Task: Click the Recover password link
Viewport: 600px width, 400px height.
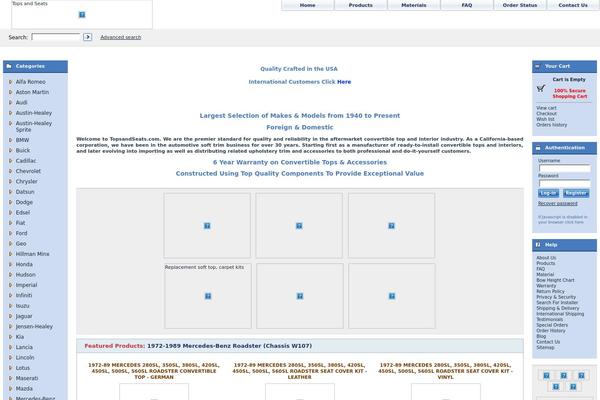Action: click(558, 203)
